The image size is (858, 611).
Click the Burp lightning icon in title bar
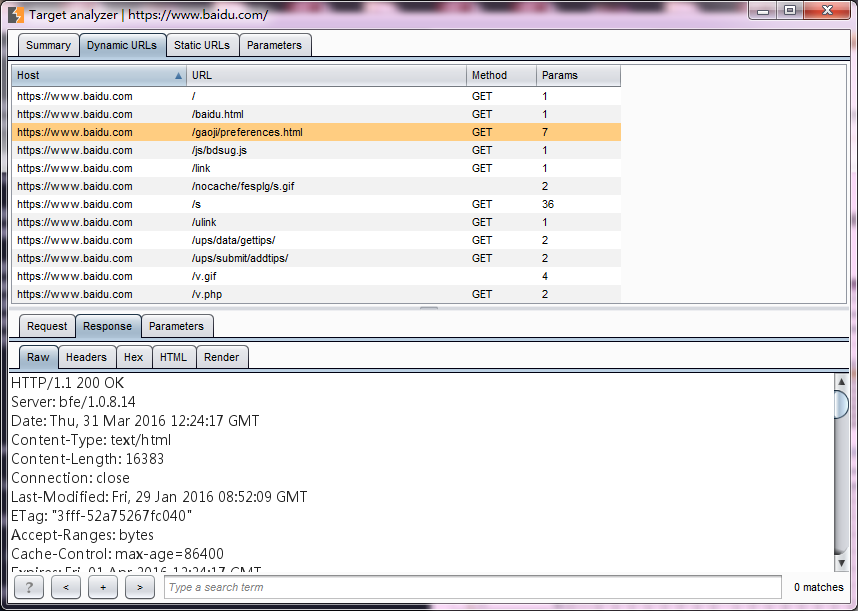[x=16, y=15]
